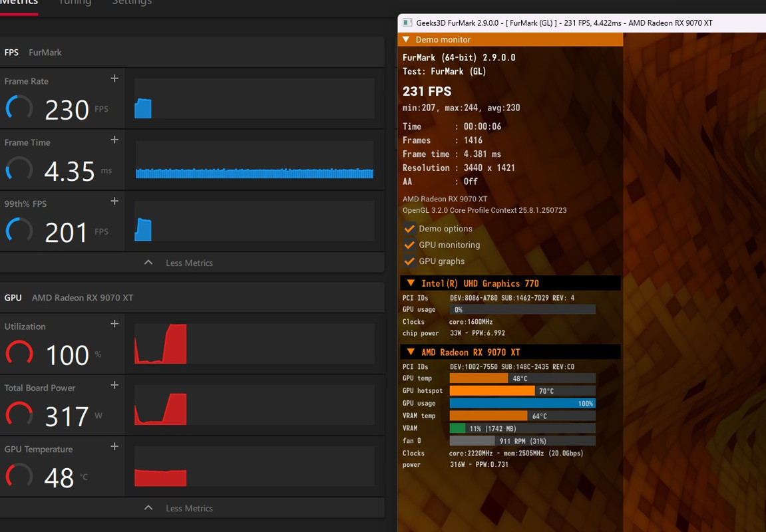Click the Total Board Power history graph
The width and height of the screenshot is (766, 532).
click(x=254, y=405)
